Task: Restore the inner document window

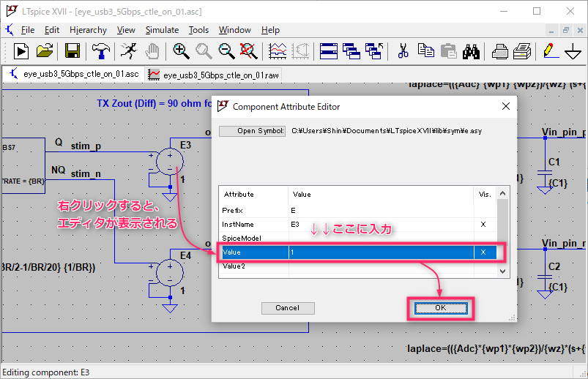Action: (x=565, y=30)
